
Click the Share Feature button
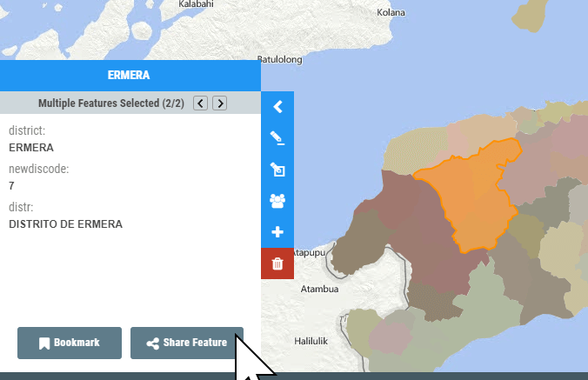[187, 343]
